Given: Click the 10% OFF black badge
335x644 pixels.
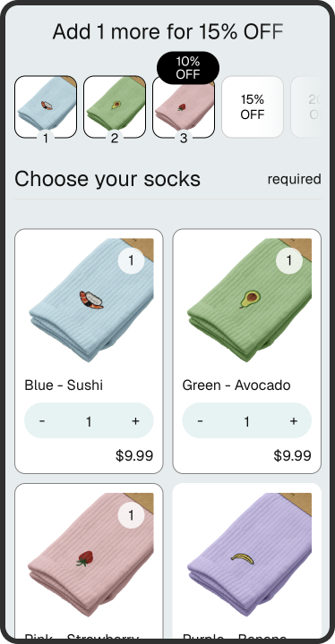Looking at the screenshot, I should point(188,68).
